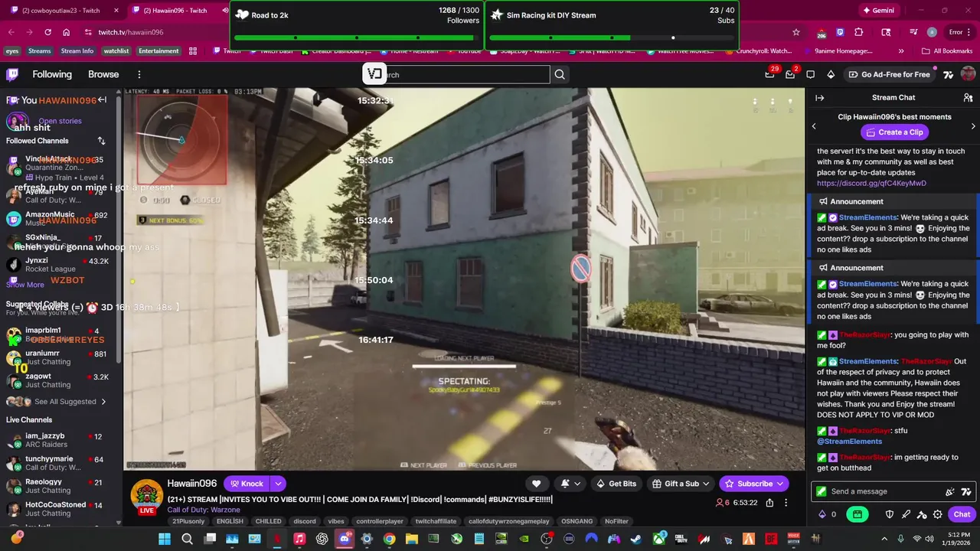Viewport: 980px width, 551px height.
Task: Expand more bookmarks with the double chevron
Action: [900, 51]
